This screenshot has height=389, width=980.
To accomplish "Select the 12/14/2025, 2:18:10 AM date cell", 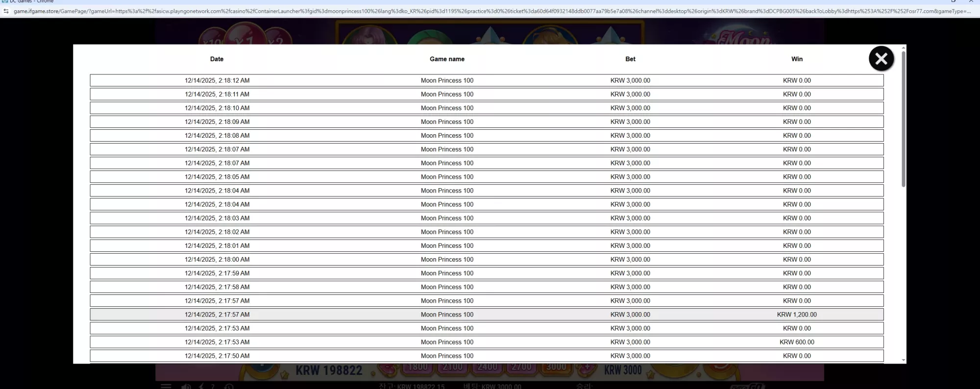I will (x=217, y=108).
